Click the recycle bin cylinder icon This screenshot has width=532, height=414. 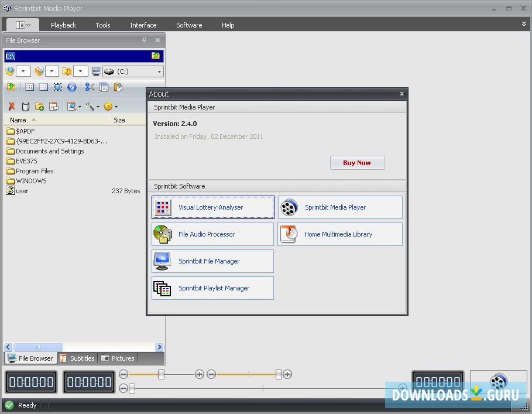25,107
